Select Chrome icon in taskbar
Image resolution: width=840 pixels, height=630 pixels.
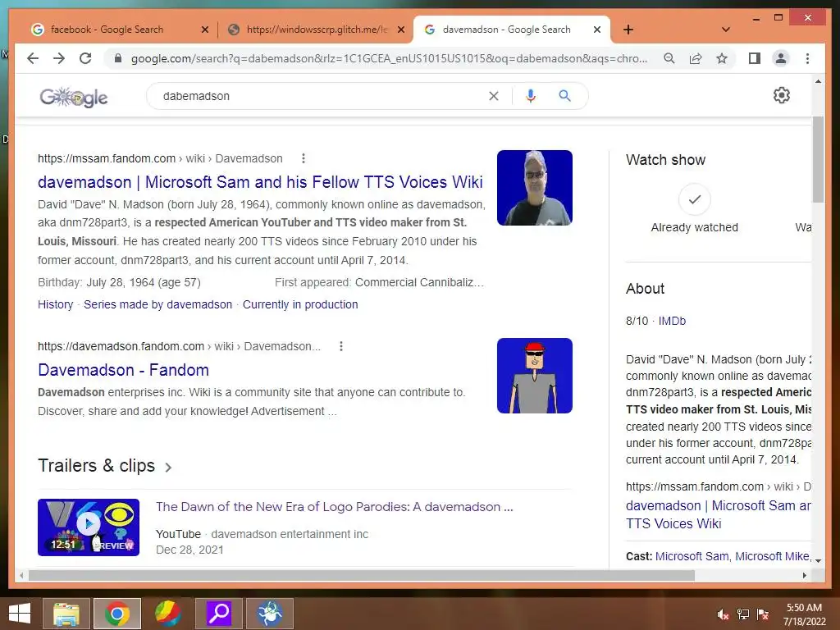tap(117, 614)
